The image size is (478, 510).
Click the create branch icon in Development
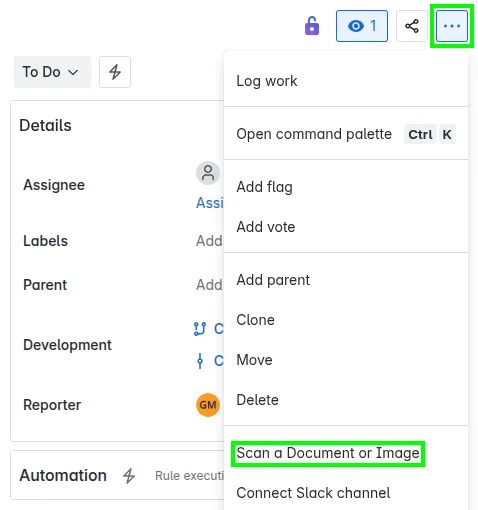click(x=200, y=329)
